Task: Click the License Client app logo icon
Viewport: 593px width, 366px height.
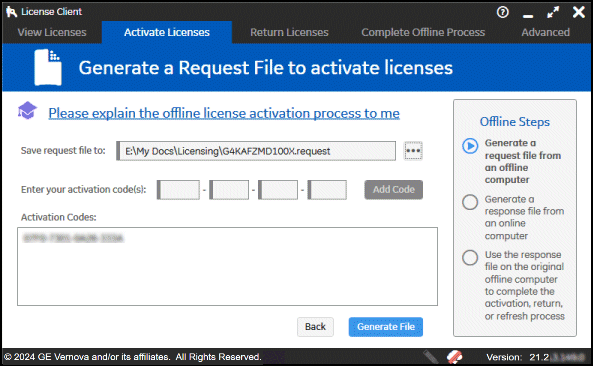Action: [11, 12]
